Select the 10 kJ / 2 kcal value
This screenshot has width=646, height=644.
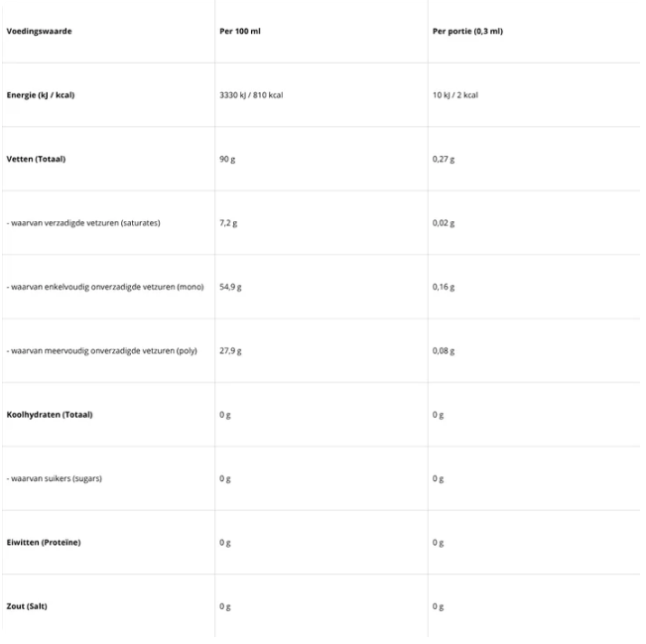point(455,95)
